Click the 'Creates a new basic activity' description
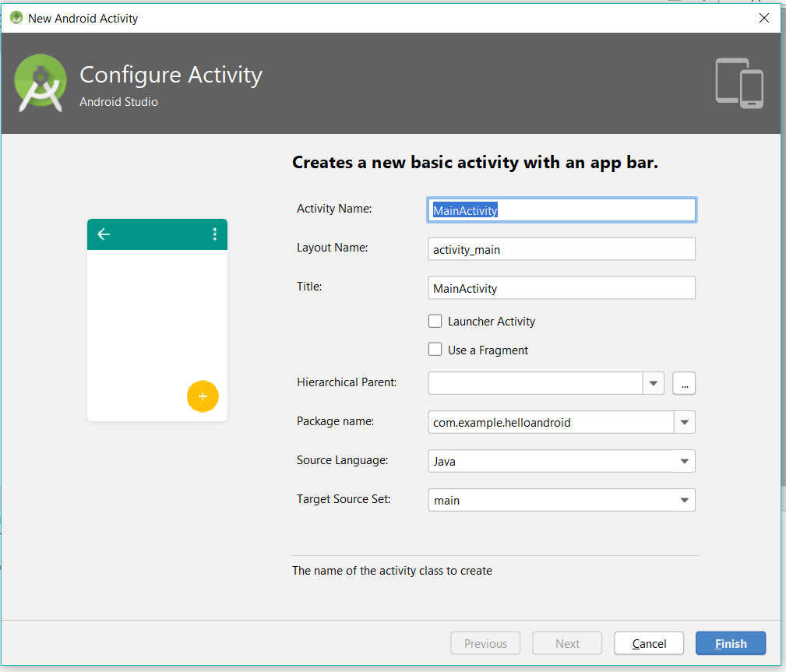 474,163
